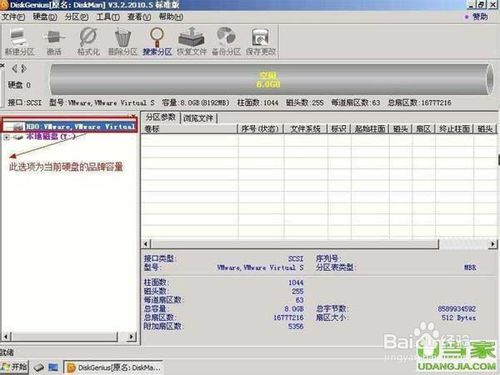Click the 文件系统 column header

point(305,129)
